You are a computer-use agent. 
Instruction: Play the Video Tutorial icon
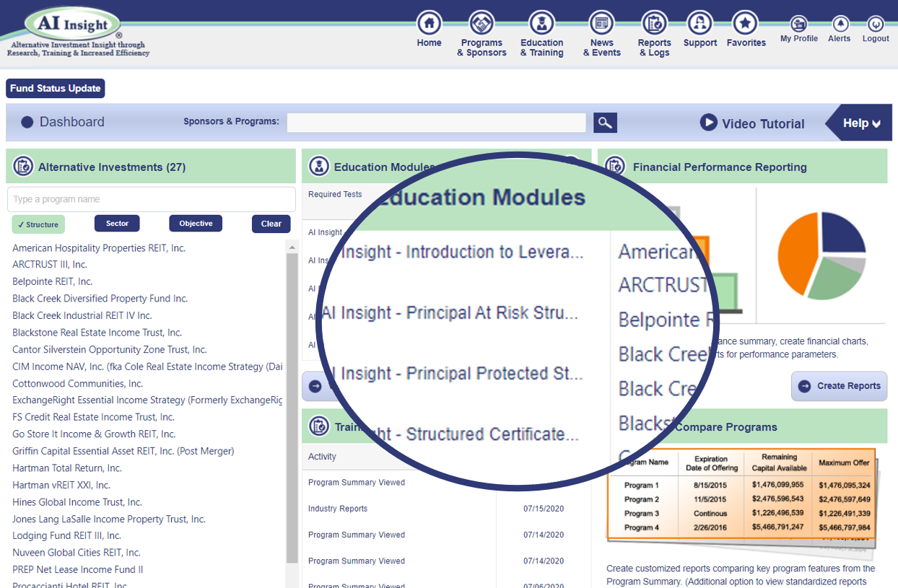(x=708, y=123)
